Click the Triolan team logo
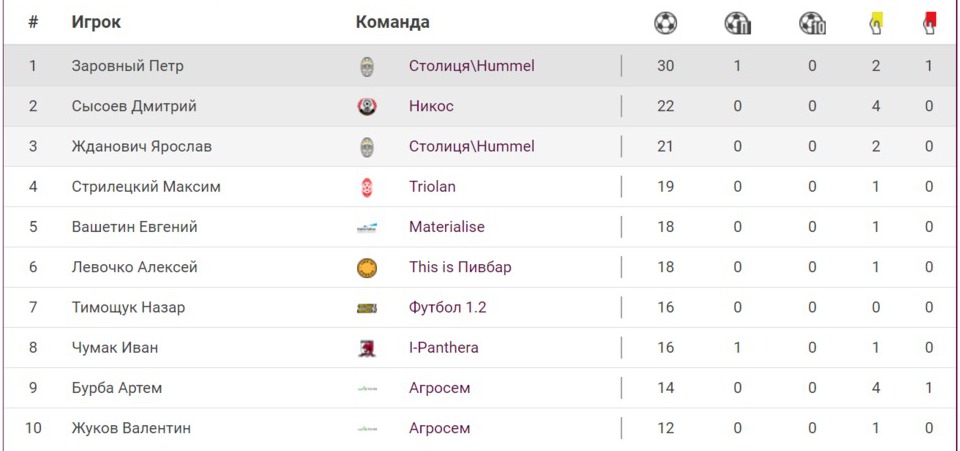Viewport: 960px width, 451px height. coord(367,187)
